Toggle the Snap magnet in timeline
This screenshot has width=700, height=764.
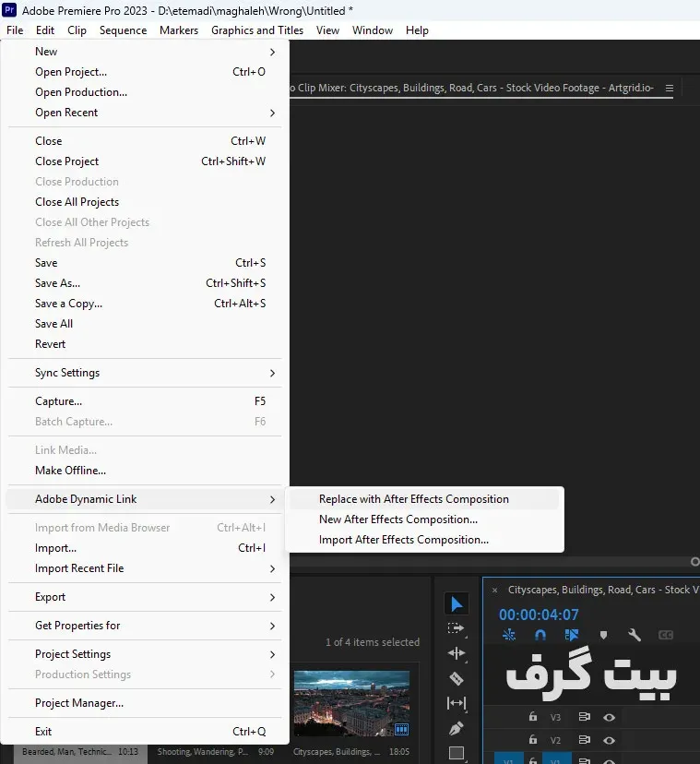click(540, 635)
